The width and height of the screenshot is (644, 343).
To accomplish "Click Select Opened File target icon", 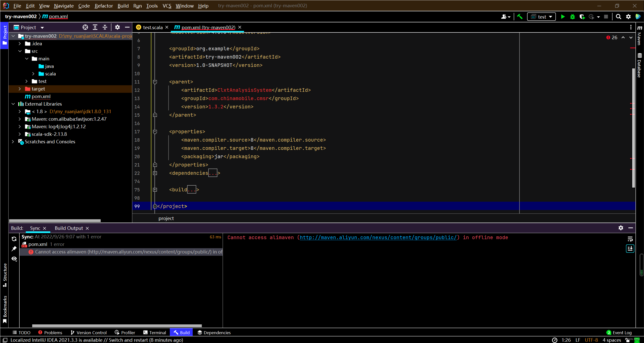I will [x=85, y=27].
